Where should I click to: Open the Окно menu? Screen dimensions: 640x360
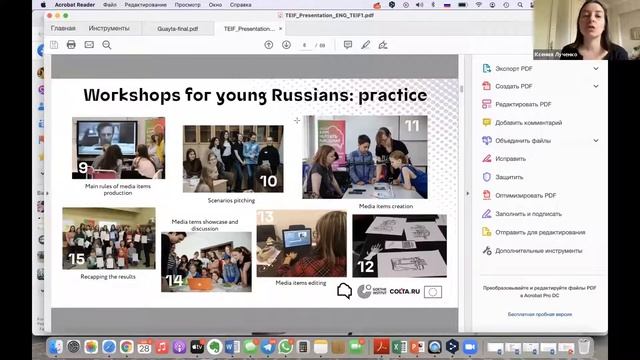pyautogui.click(x=215, y=5)
